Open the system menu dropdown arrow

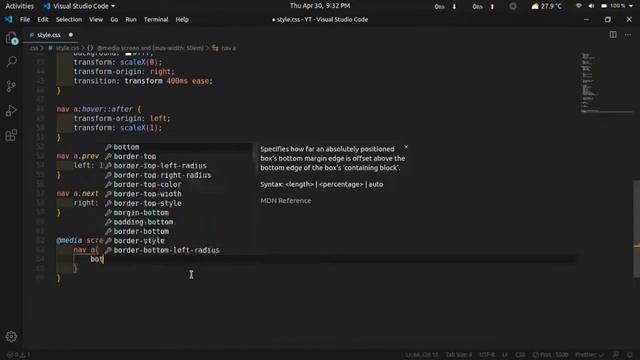pos(631,6)
